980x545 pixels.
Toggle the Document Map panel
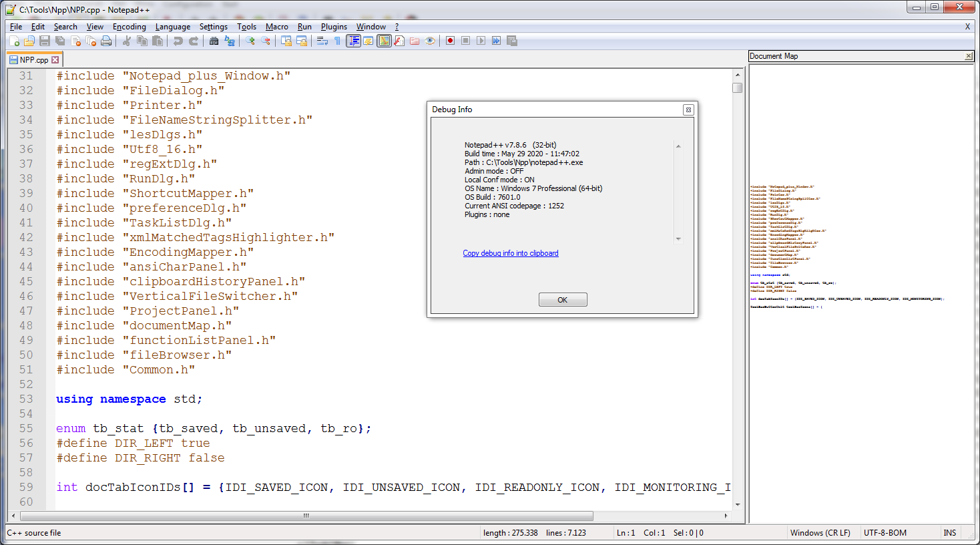click(x=384, y=41)
